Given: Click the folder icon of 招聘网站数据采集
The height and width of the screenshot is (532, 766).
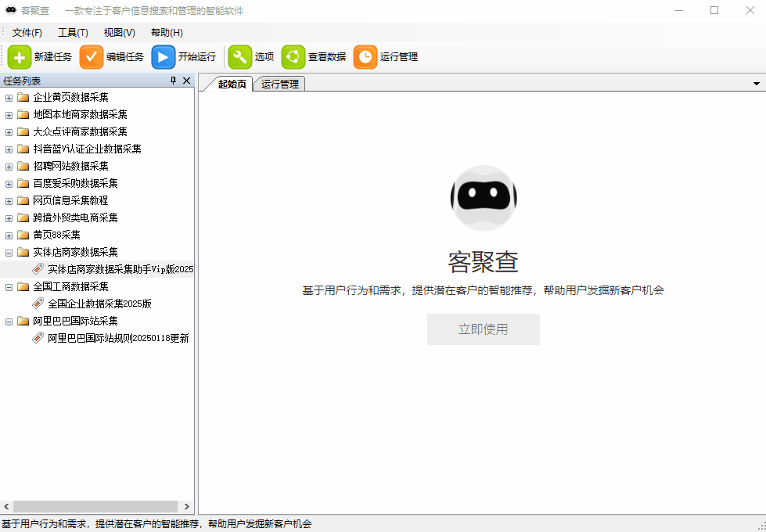Looking at the screenshot, I should coord(23,166).
